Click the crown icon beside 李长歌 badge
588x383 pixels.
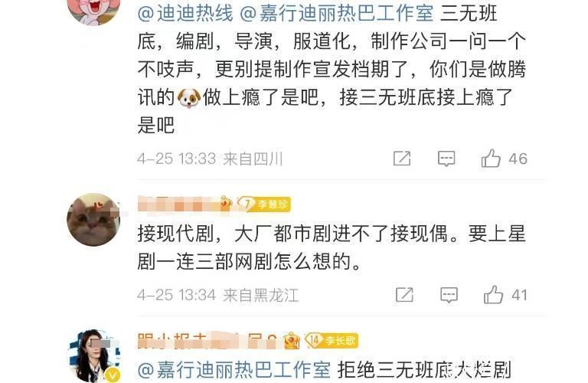pyautogui.click(x=292, y=341)
